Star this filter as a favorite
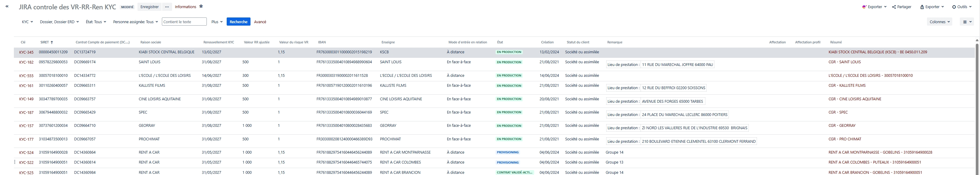 (201, 6)
